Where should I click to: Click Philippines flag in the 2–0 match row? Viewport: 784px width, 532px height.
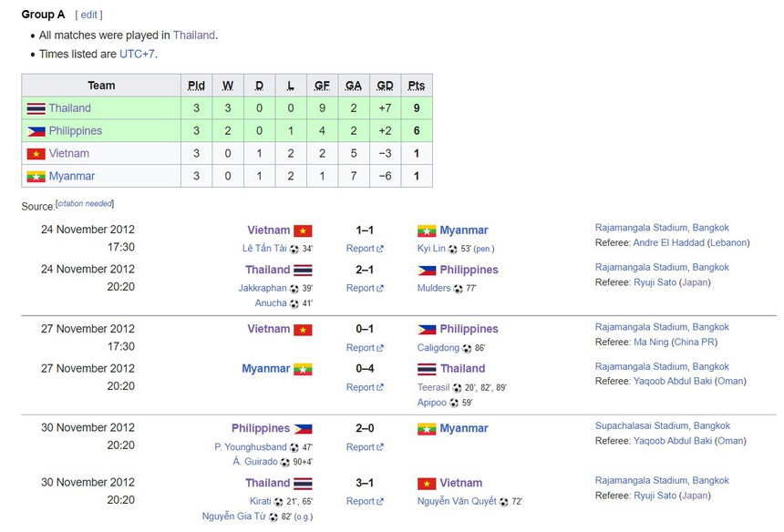pos(303,428)
